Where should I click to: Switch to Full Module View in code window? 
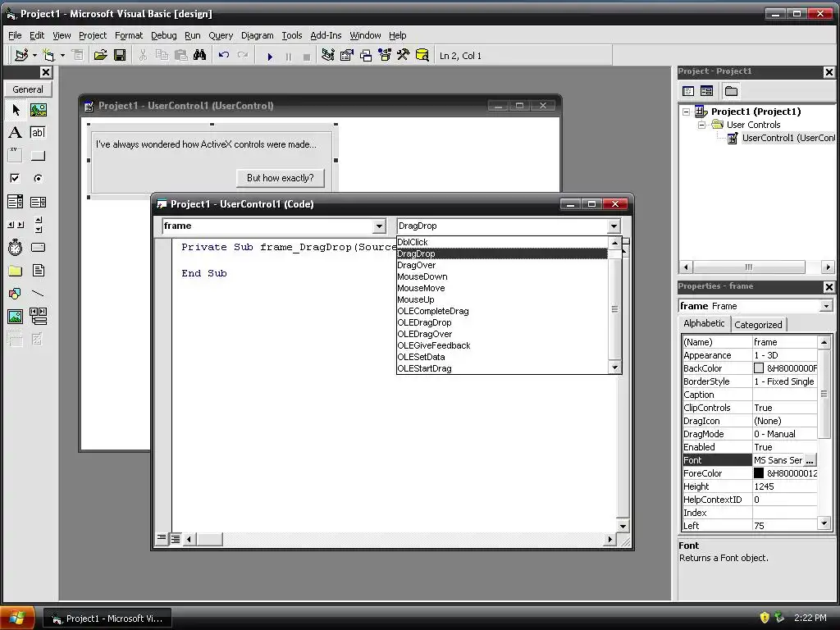pos(176,538)
